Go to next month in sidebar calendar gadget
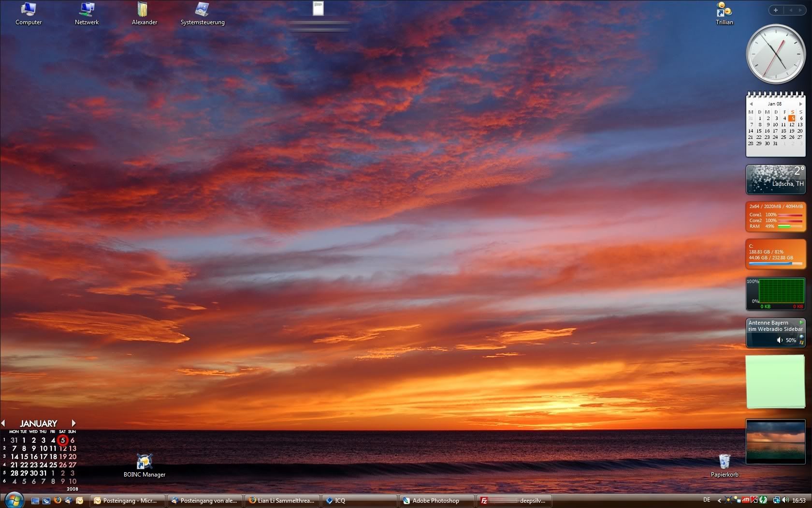Screen dimensions: 812x508 tap(800, 104)
